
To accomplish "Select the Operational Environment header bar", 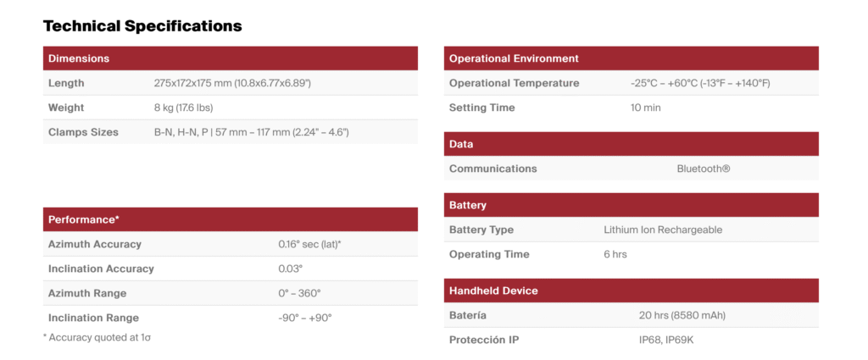I will point(514,58).
